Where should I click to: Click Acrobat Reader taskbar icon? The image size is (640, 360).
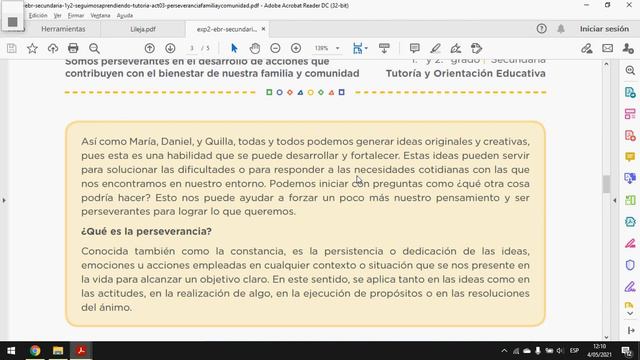point(81,351)
